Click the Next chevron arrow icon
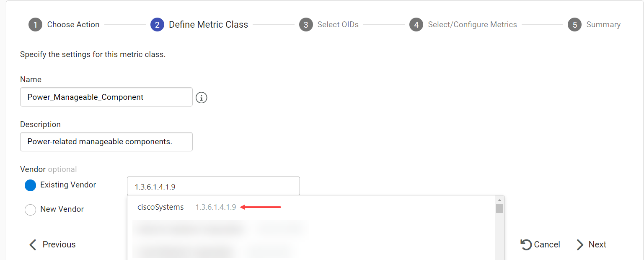The width and height of the screenshot is (644, 260). pyautogui.click(x=580, y=244)
